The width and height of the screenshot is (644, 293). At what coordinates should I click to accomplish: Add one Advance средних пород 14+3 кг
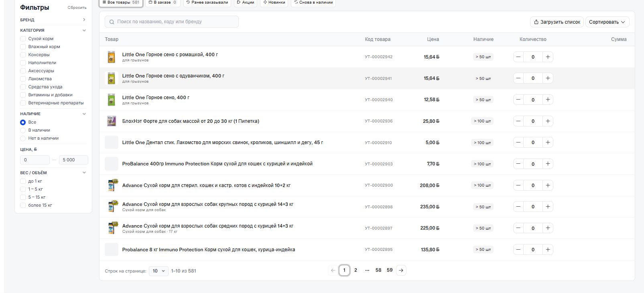click(548, 228)
